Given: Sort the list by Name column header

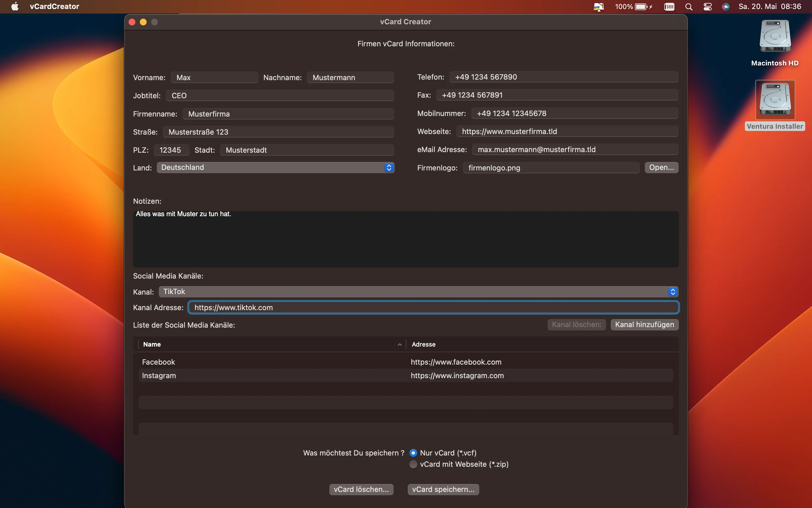Looking at the screenshot, I should click(152, 344).
